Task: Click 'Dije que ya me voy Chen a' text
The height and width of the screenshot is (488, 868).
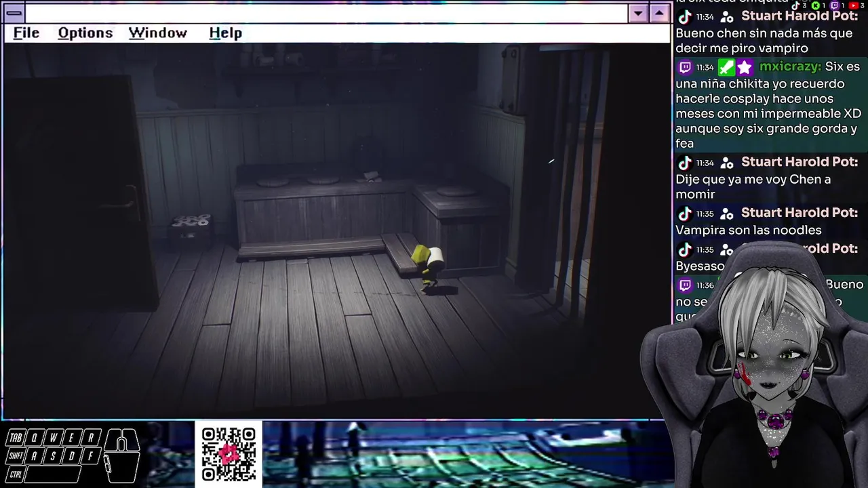Action: click(753, 180)
